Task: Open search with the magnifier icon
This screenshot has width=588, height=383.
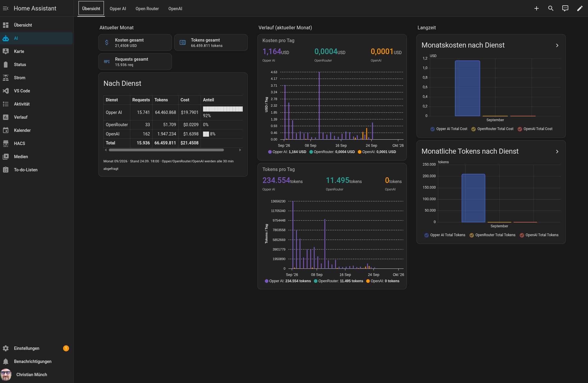Action: [x=551, y=8]
